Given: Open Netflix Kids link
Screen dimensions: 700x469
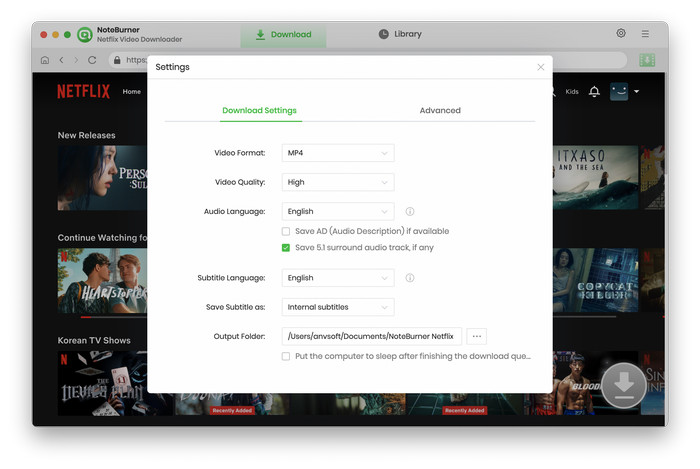Looking at the screenshot, I should [572, 91].
